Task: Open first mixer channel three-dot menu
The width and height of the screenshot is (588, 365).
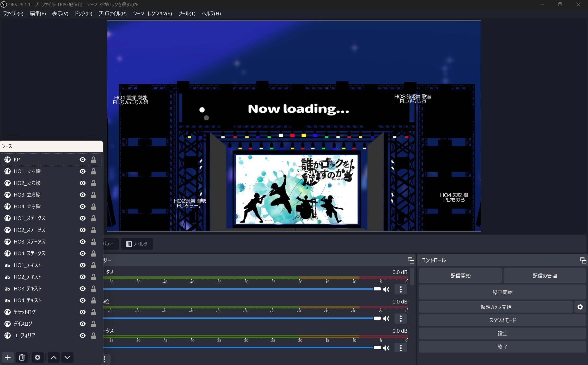Action: click(x=401, y=289)
